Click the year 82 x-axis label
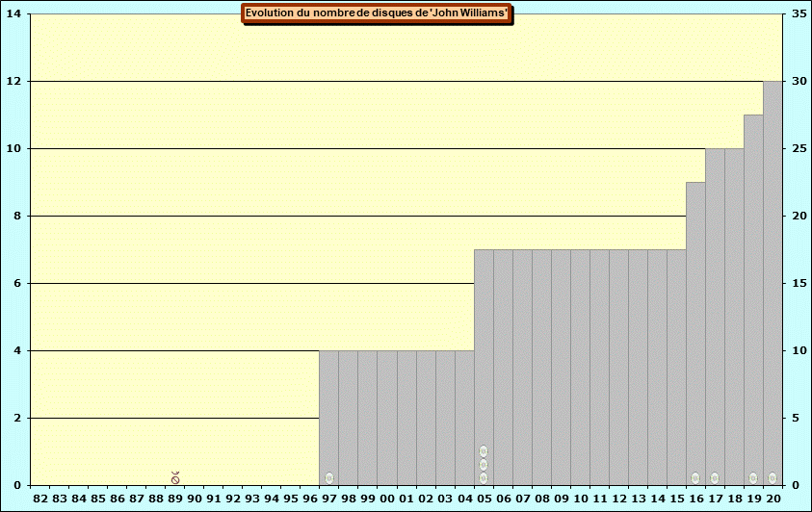This screenshot has width=812, height=512. [x=40, y=499]
